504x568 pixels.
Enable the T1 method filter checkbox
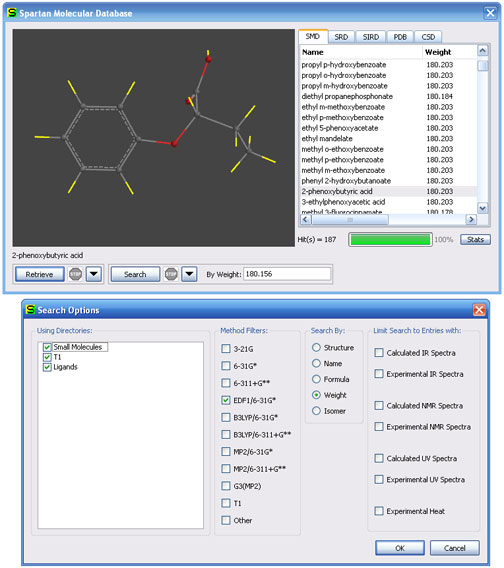click(226, 503)
